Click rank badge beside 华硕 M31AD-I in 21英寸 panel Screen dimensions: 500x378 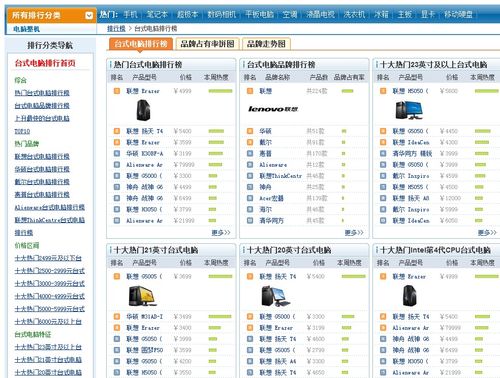(x=117, y=317)
